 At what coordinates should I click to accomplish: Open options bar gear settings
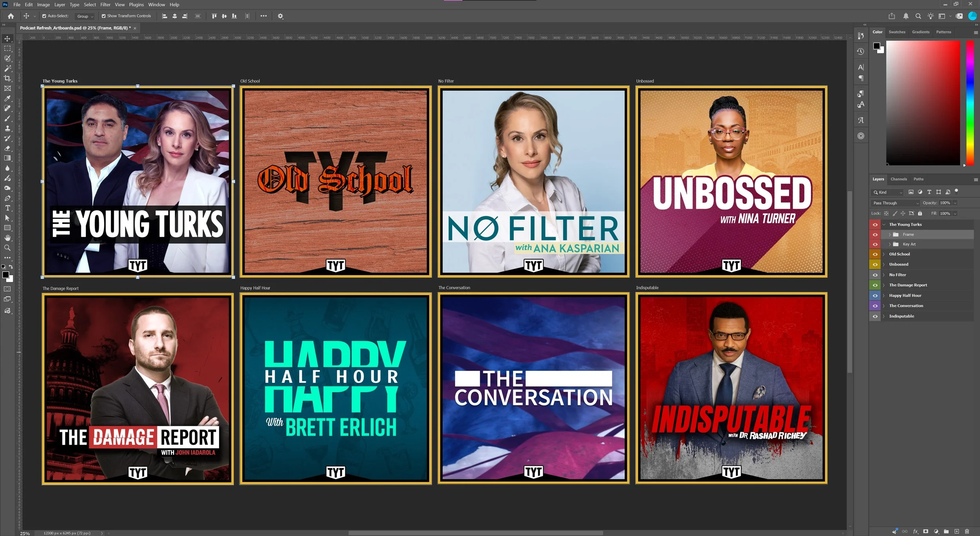[280, 16]
